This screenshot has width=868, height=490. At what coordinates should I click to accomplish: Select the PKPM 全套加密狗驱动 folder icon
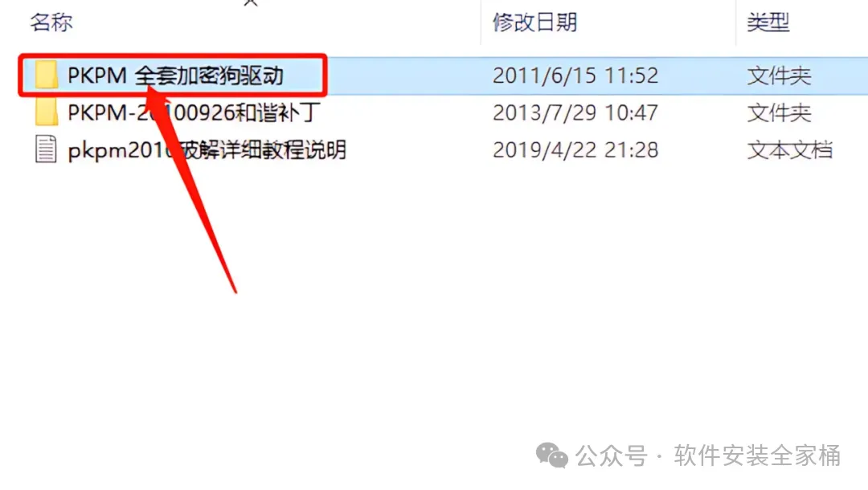click(x=47, y=75)
